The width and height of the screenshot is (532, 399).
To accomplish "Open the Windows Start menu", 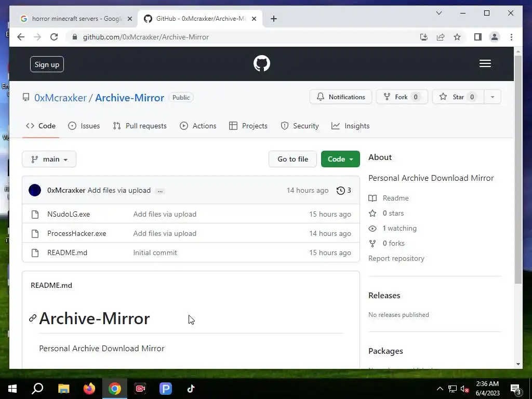I will click(12, 389).
